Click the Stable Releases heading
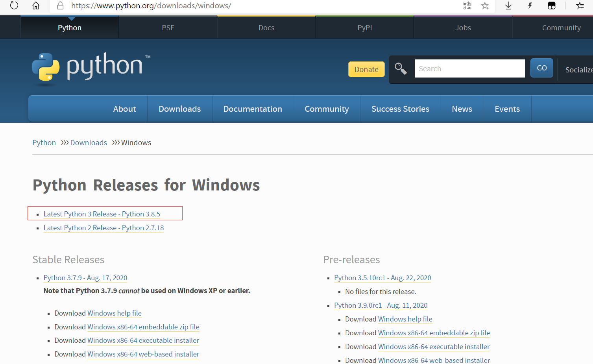The height and width of the screenshot is (364, 593). click(x=68, y=260)
